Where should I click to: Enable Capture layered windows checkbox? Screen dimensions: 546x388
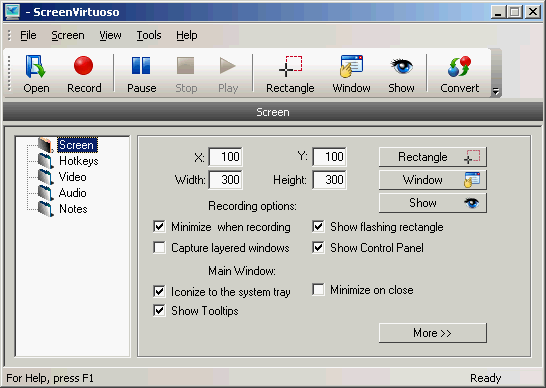pos(159,248)
